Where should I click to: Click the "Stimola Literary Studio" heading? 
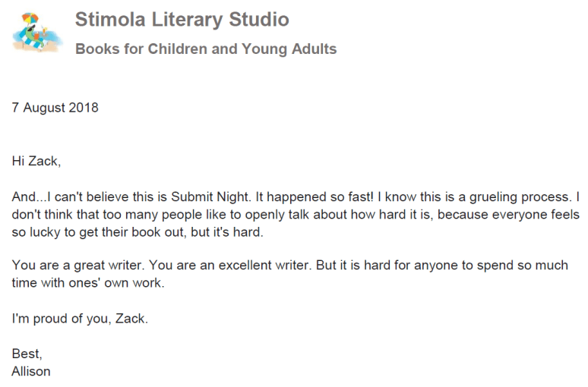[x=182, y=20]
